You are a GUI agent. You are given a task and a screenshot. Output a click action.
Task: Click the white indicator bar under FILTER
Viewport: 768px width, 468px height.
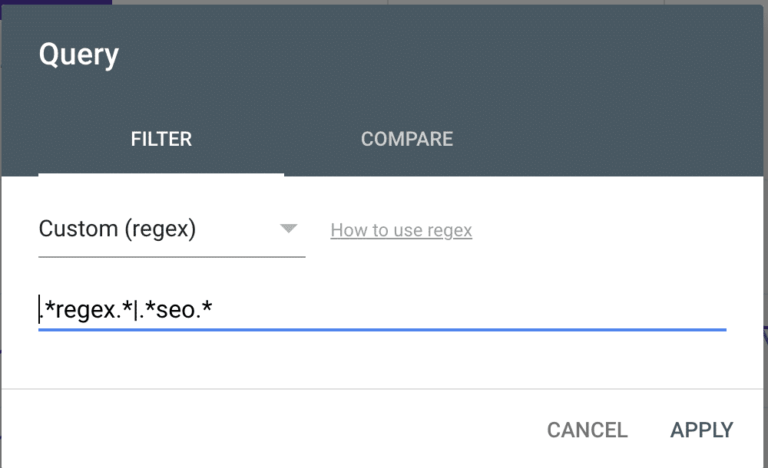161,174
